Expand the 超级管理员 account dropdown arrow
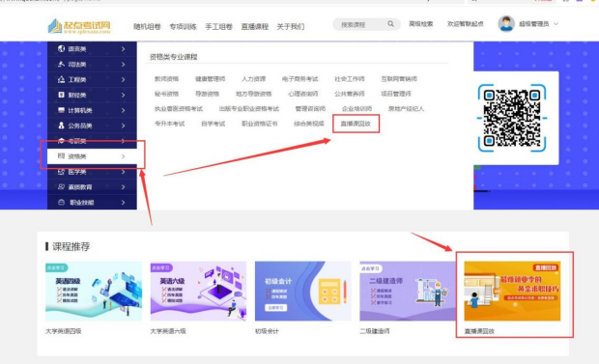Image resolution: width=599 pixels, height=364 pixels. (556, 24)
